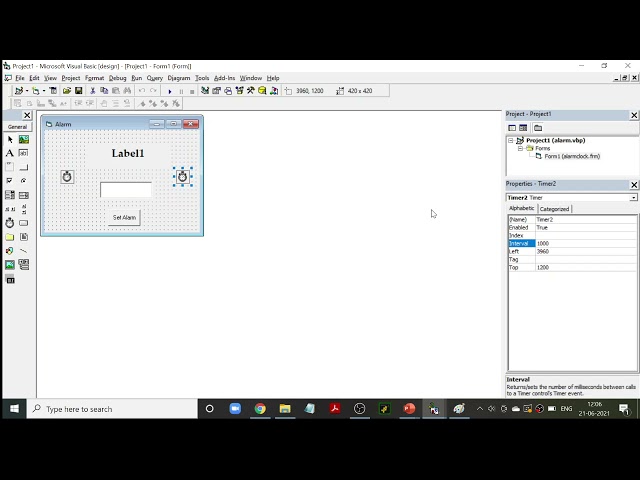Image resolution: width=640 pixels, height=480 pixels.
Task: Select the OptionButton tool in toolbox
Action: click(x=24, y=181)
